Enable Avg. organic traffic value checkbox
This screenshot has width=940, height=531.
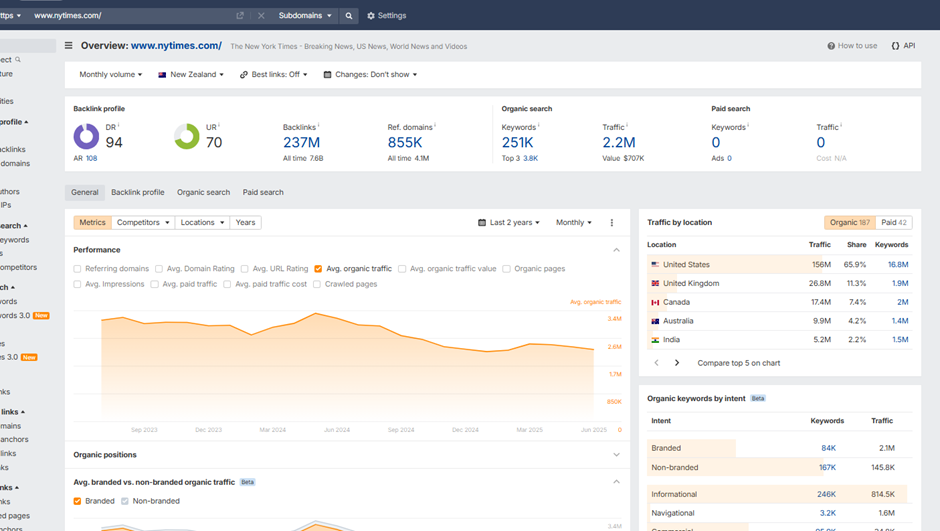402,269
